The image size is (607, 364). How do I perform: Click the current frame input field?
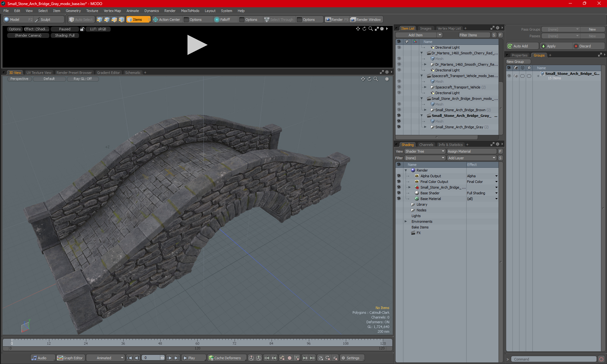151,358
